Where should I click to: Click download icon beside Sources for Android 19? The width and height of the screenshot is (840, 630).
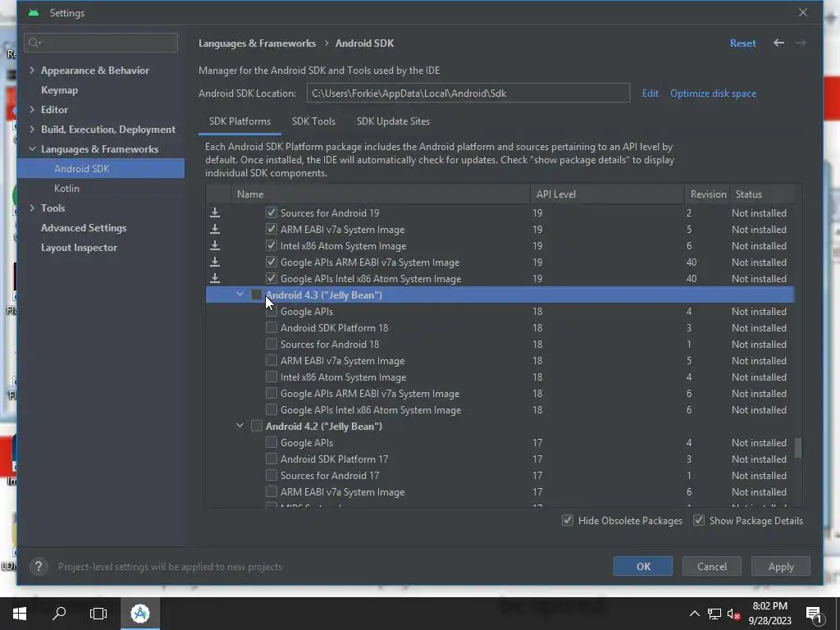point(215,212)
